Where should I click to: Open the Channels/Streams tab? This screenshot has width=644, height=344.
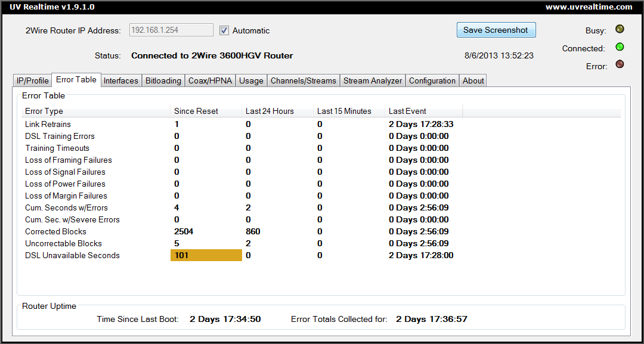coord(303,80)
